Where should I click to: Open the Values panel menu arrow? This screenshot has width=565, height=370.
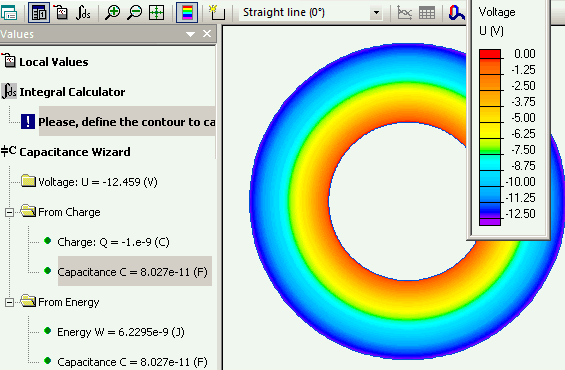(x=190, y=34)
